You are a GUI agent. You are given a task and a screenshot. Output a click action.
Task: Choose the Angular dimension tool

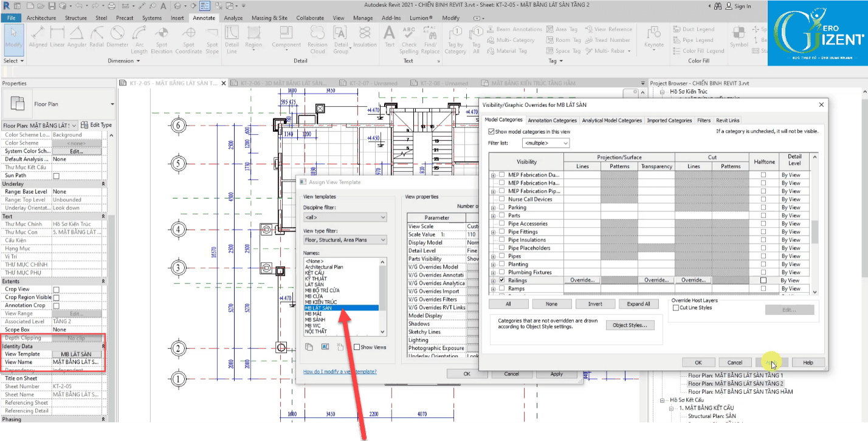[77, 36]
